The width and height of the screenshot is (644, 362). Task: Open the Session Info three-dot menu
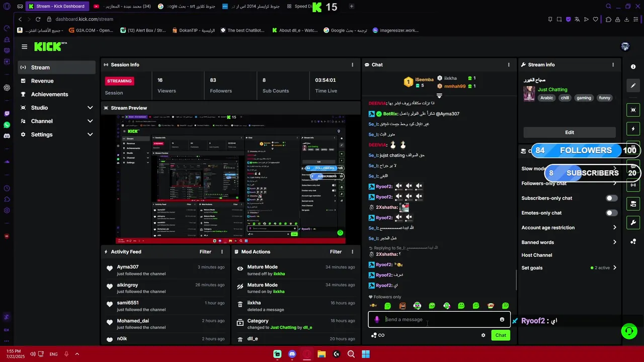(352, 65)
